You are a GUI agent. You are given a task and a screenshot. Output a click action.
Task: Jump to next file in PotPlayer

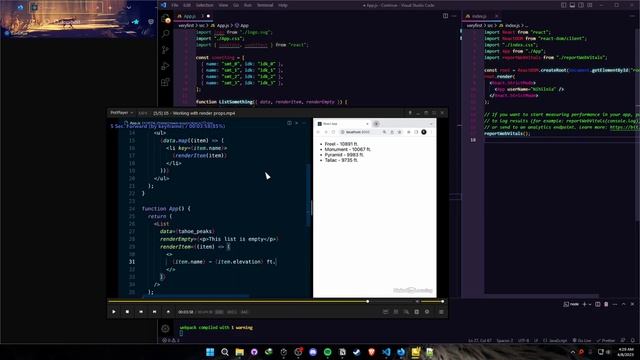point(154,312)
